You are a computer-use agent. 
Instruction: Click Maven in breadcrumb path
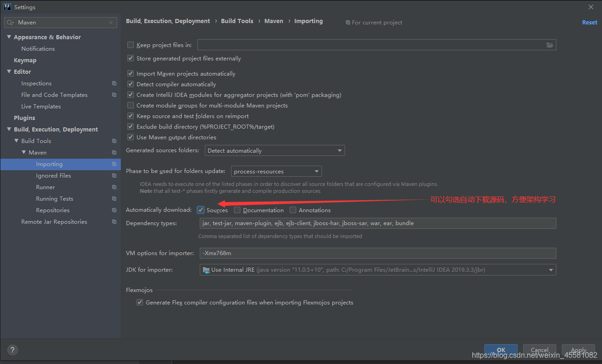[x=274, y=21]
